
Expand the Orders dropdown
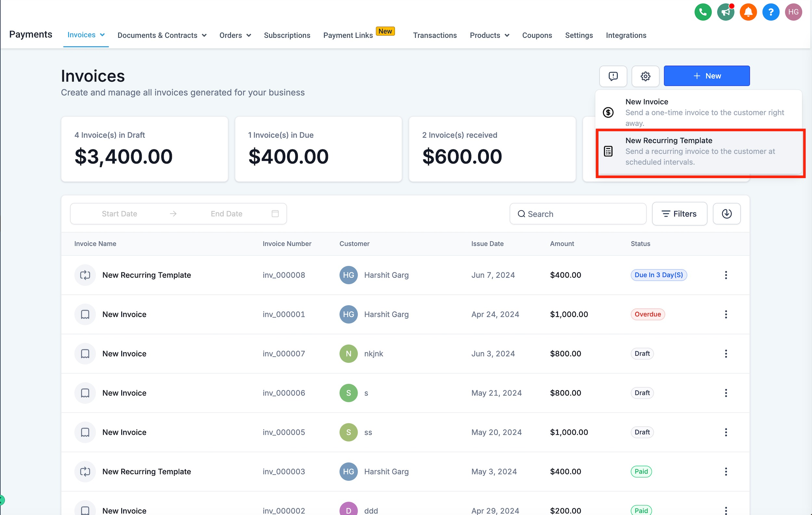(235, 35)
